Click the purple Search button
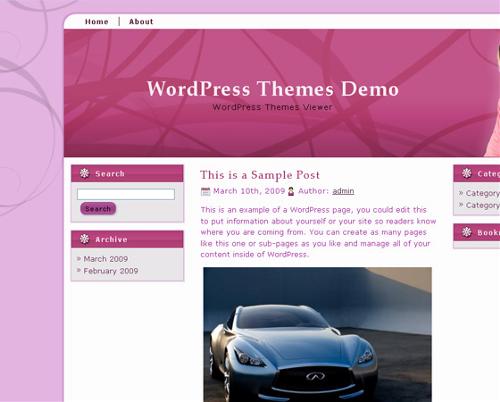 98,209
